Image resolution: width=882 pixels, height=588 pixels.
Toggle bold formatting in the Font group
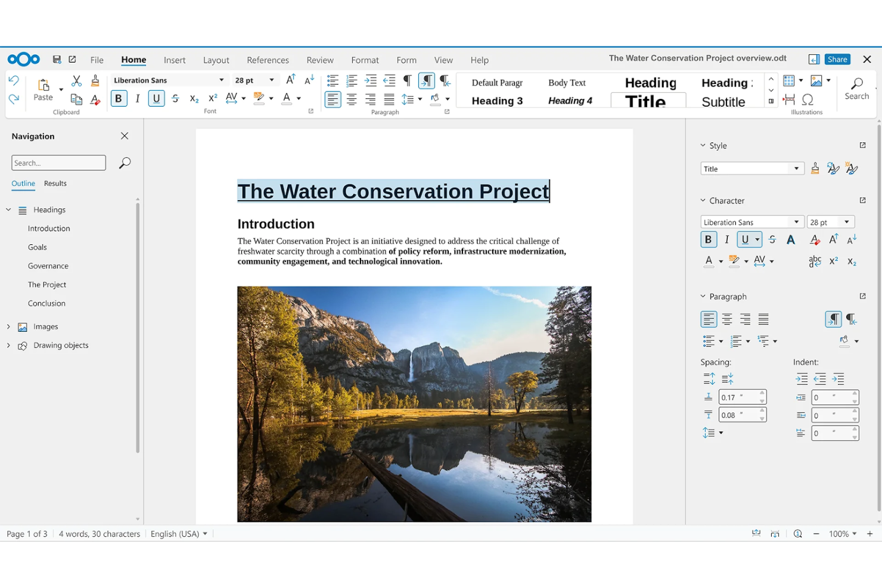(x=119, y=98)
